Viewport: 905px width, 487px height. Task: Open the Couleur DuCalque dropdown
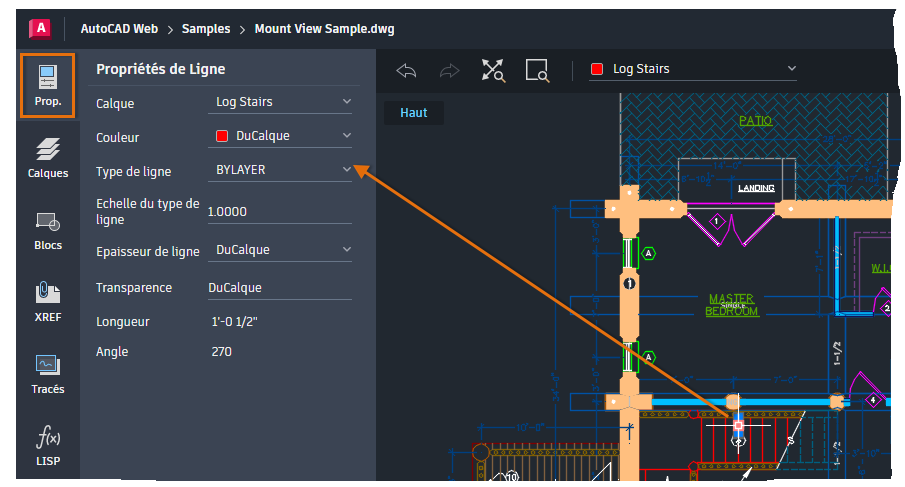(280, 136)
